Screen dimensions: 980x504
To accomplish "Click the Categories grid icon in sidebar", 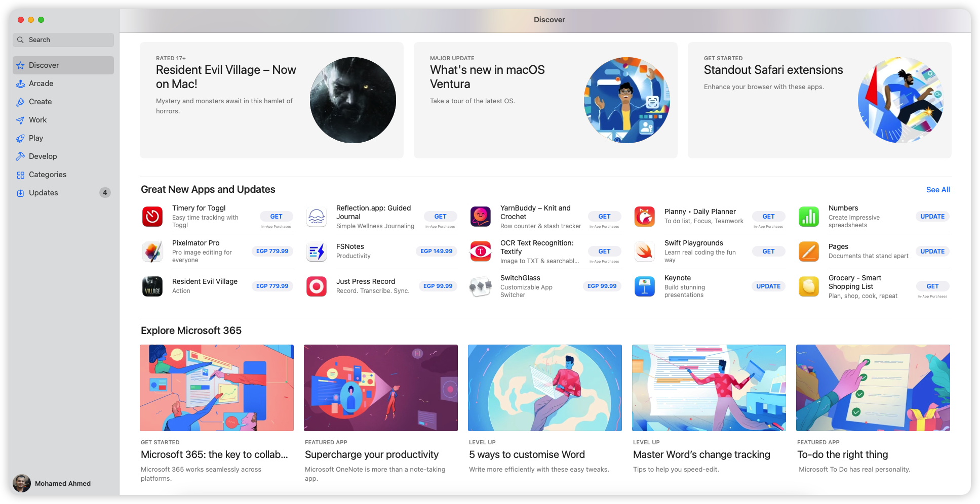I will (20, 175).
